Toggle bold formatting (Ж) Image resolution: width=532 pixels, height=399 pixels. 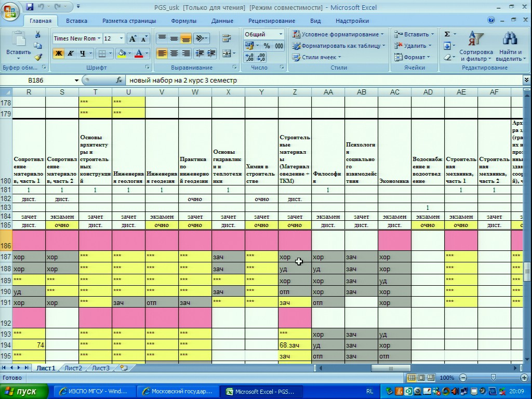[x=59, y=54]
